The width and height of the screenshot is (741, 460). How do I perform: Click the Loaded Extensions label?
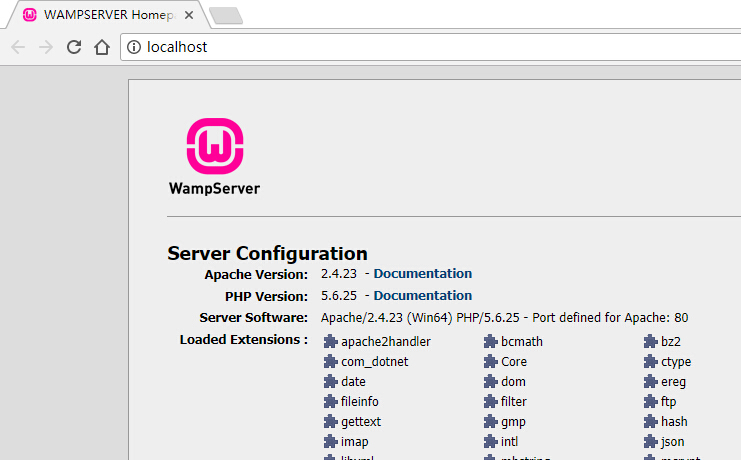point(243,340)
